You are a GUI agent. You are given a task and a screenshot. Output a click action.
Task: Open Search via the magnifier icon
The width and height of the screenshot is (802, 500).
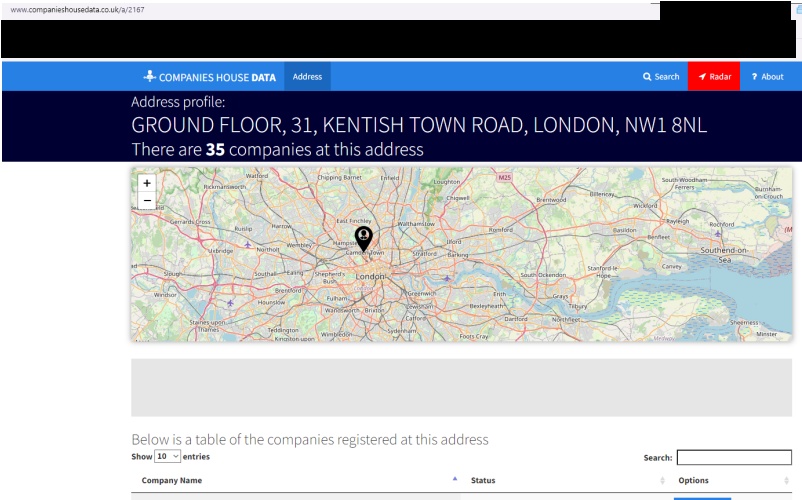click(648, 77)
